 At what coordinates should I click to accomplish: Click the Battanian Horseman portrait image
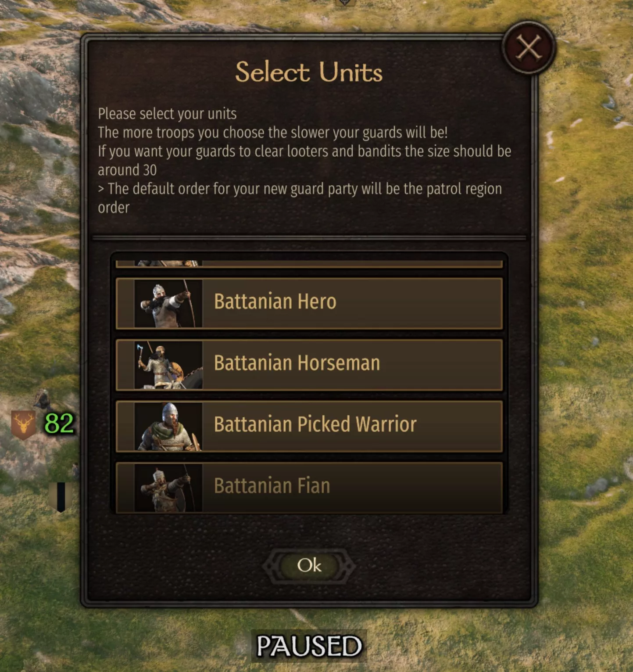(x=168, y=365)
